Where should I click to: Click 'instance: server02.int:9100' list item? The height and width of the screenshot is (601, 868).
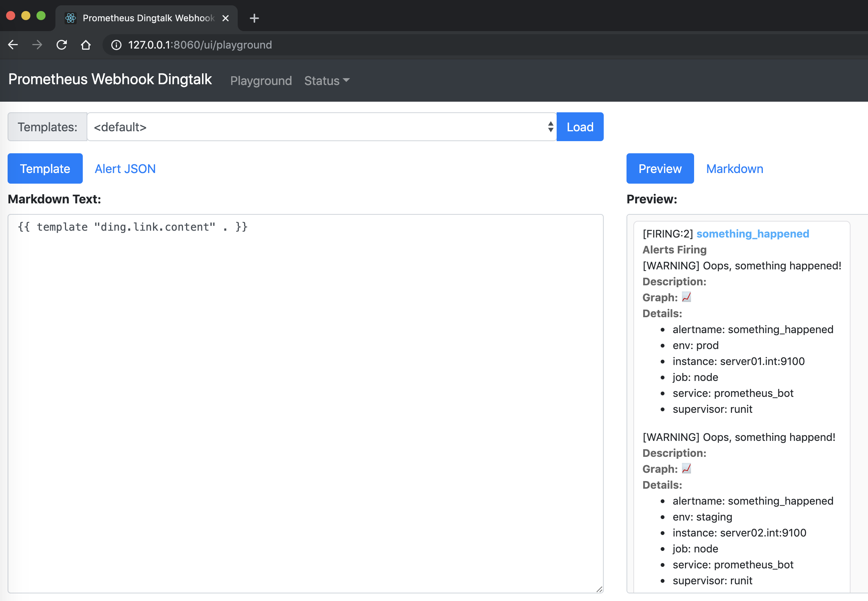click(x=739, y=532)
